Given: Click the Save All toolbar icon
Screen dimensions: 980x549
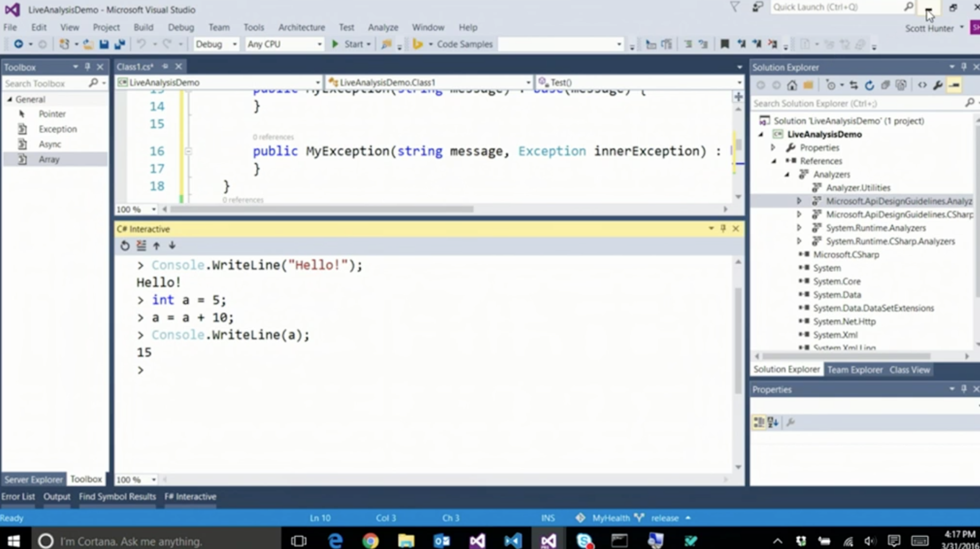Looking at the screenshot, I should point(120,45).
